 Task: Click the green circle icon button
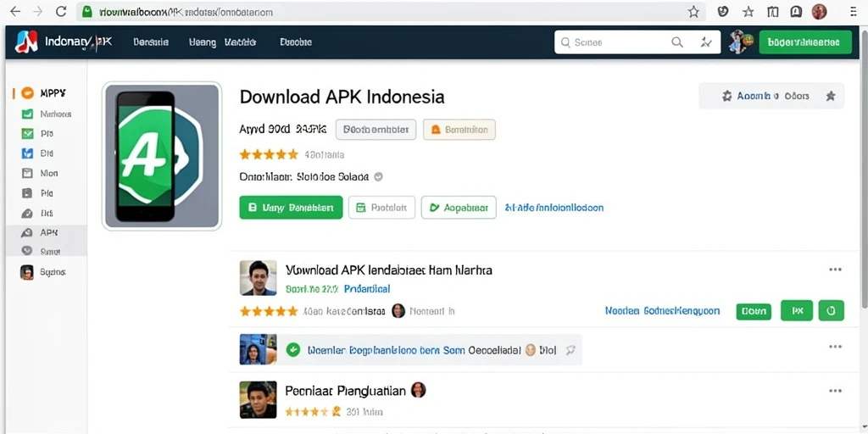coord(831,310)
